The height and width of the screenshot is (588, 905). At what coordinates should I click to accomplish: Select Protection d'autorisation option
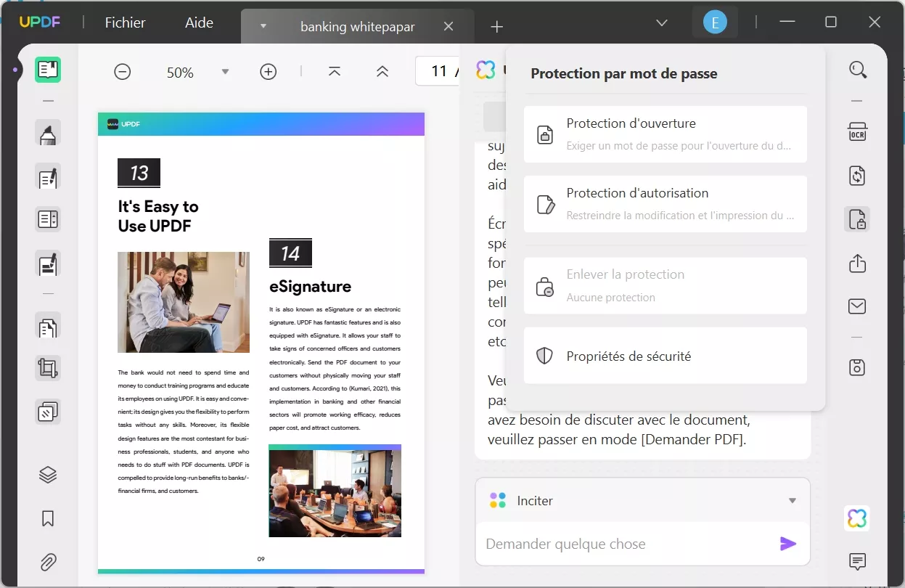pyautogui.click(x=665, y=204)
